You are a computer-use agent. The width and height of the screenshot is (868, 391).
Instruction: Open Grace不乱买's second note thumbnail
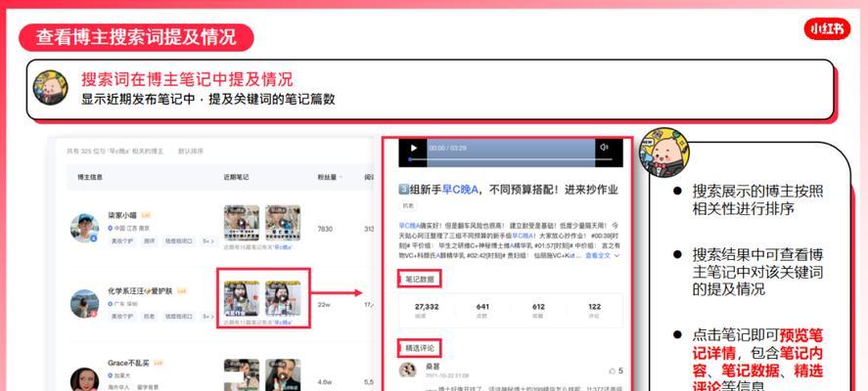[x=283, y=375]
